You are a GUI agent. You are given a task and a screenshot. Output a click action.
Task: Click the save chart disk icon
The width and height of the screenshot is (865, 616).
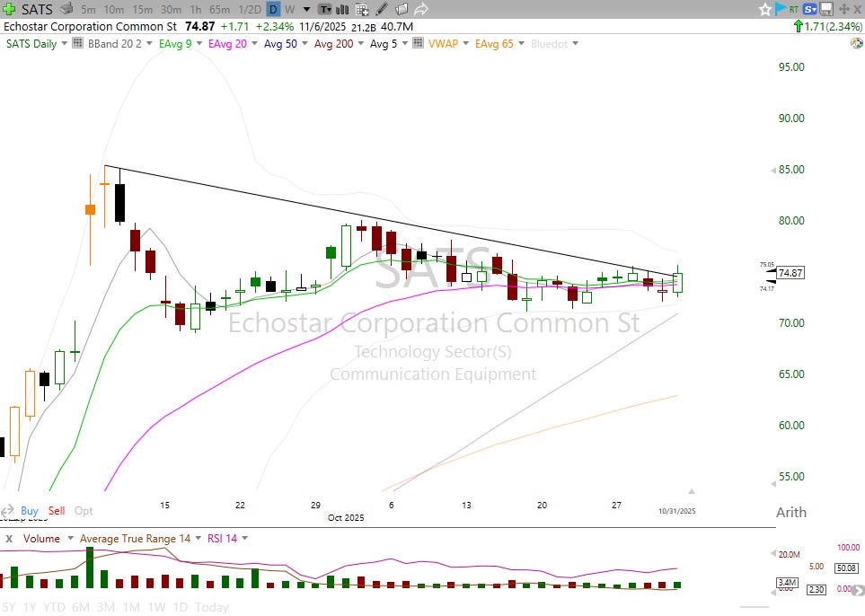click(825, 9)
